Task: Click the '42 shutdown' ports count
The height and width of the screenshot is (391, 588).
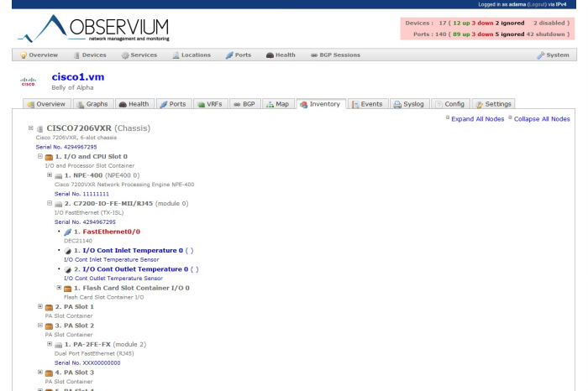Action: click(545, 34)
